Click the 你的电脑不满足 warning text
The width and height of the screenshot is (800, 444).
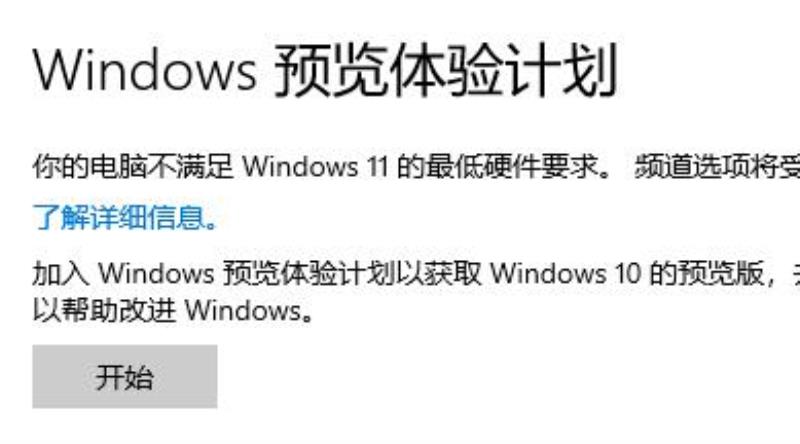[x=133, y=166]
